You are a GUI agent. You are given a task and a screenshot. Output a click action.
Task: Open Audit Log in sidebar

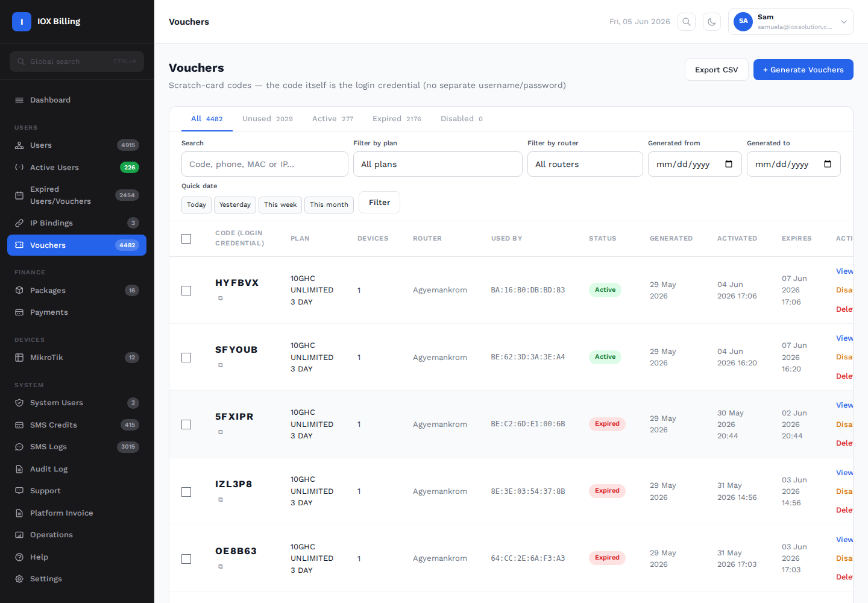(77, 469)
